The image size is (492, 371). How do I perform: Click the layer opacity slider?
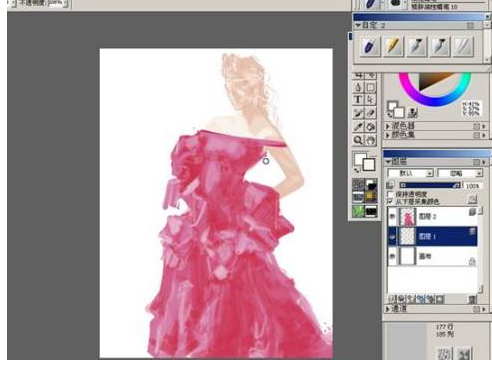click(x=430, y=185)
